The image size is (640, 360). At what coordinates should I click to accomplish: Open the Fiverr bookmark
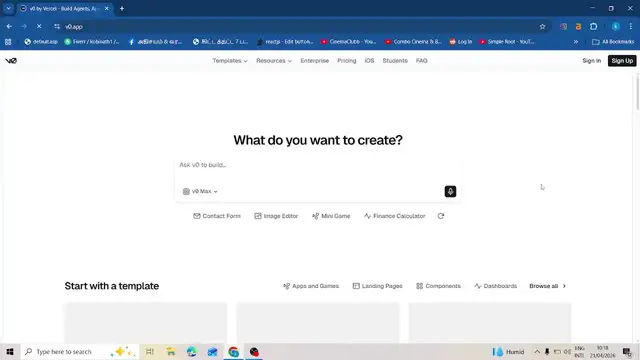point(92,42)
